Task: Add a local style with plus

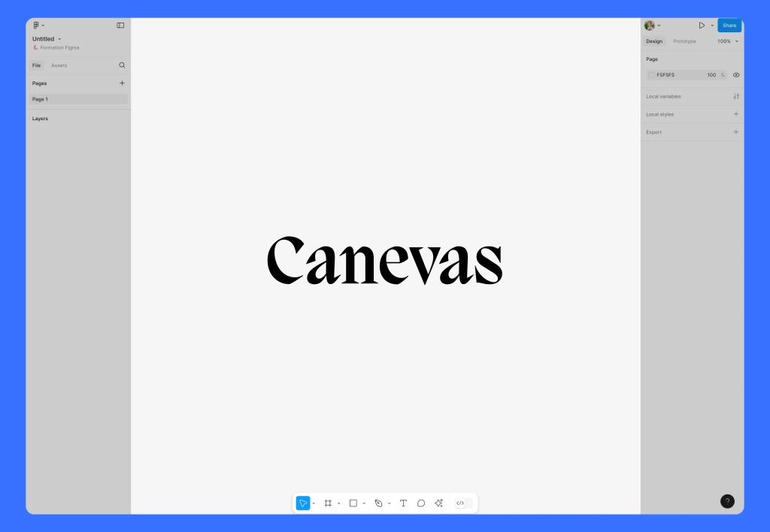Action: coord(735,114)
